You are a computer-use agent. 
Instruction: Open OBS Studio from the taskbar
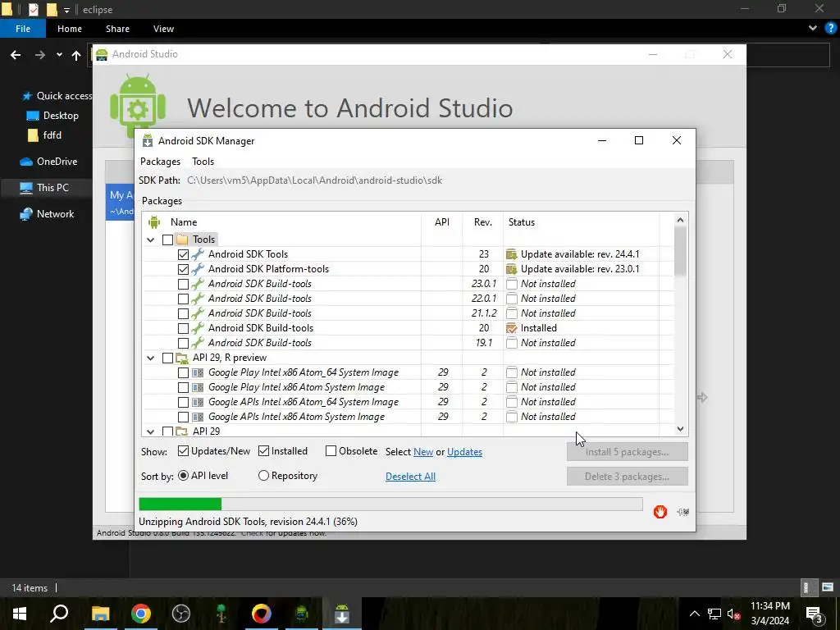pyautogui.click(x=181, y=614)
